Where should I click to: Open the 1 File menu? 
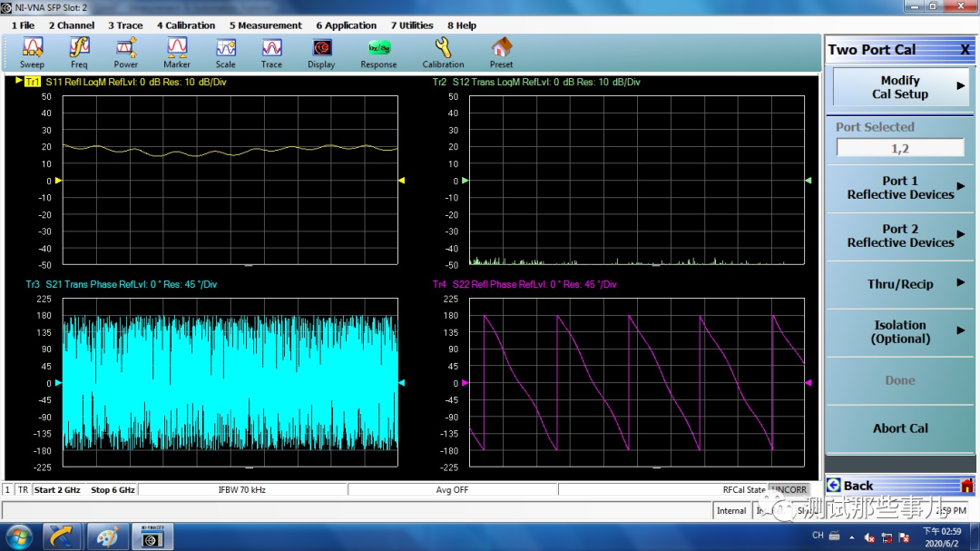click(23, 25)
